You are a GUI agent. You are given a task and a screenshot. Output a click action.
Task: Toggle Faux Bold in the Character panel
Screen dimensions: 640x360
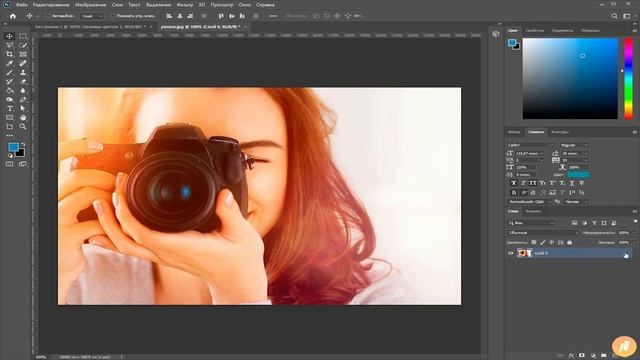tap(513, 183)
